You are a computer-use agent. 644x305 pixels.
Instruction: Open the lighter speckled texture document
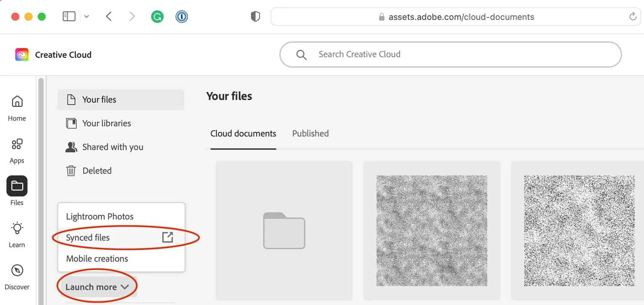coord(578,231)
